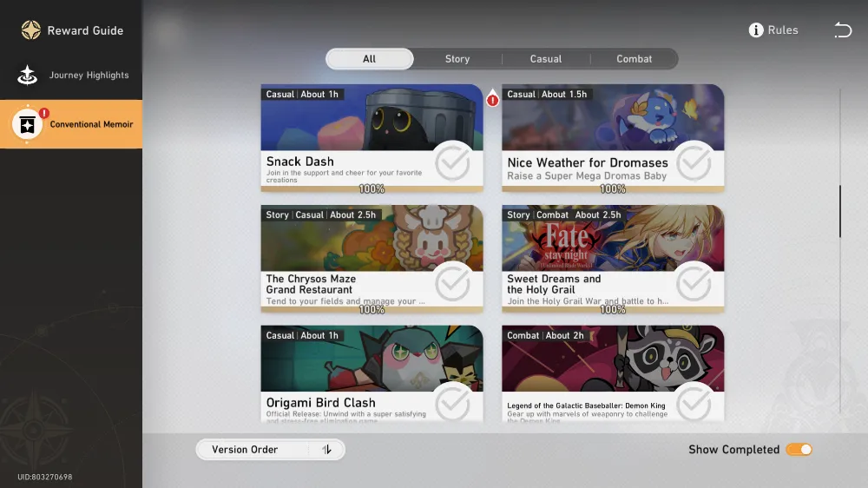Click the Snack Dash completed checkmark
This screenshot has width=868, height=488.
click(x=452, y=162)
